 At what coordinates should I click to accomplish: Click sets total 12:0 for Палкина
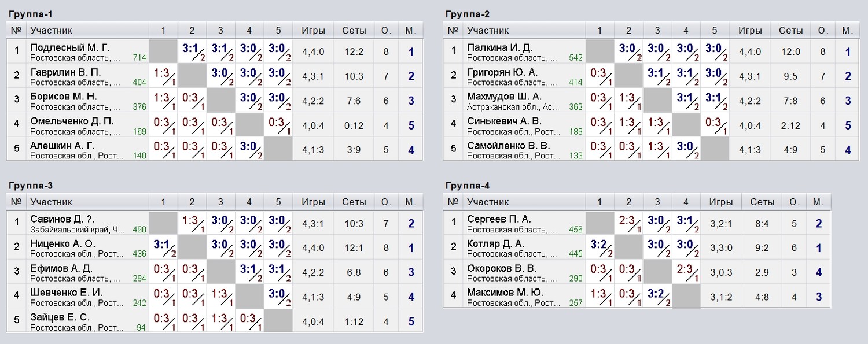pos(790,51)
